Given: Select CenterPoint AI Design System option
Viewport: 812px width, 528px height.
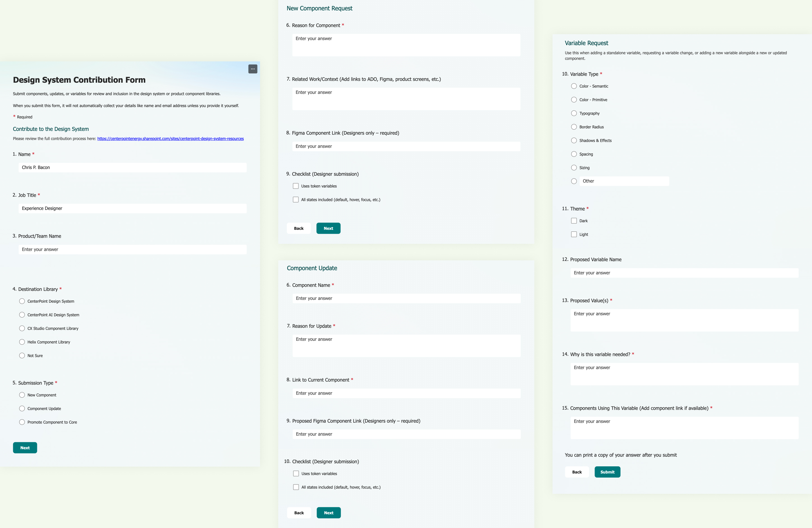Looking at the screenshot, I should (22, 315).
